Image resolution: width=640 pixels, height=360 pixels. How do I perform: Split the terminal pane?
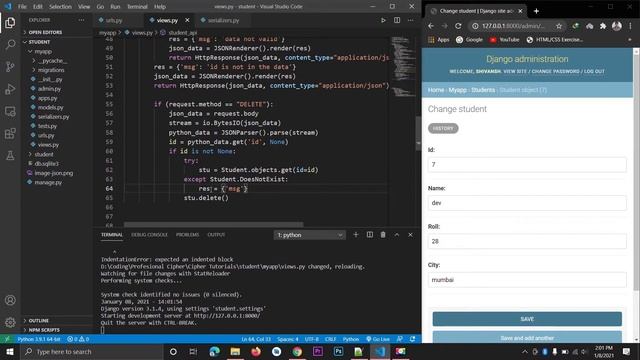click(369, 235)
